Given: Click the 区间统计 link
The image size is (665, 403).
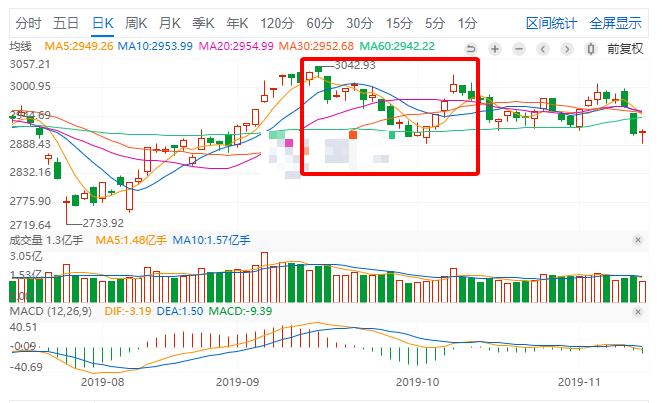Looking at the screenshot, I should pyautogui.click(x=551, y=23).
